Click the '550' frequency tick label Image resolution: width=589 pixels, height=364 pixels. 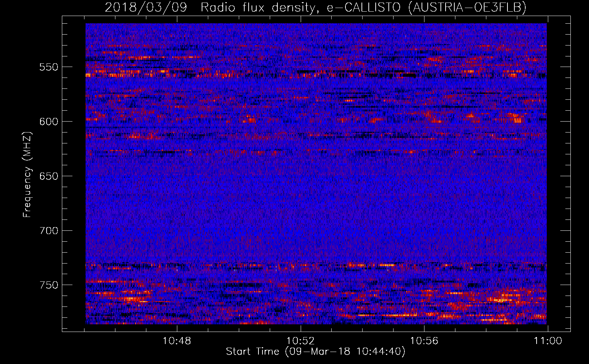(49, 67)
